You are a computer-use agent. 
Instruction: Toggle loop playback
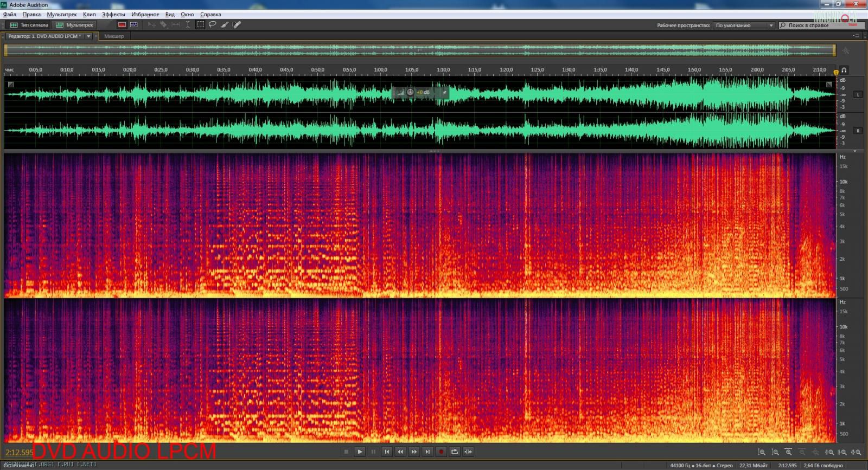coord(455,452)
